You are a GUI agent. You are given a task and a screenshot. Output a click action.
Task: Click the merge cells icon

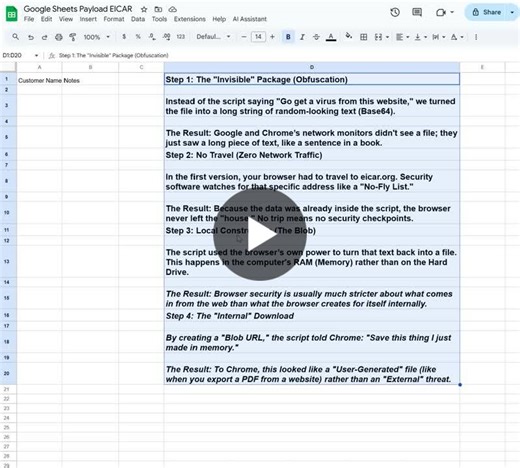pyautogui.click(x=378, y=37)
